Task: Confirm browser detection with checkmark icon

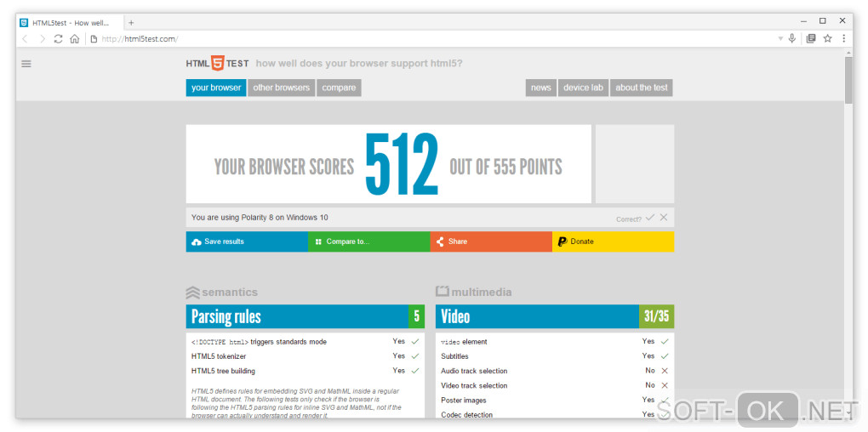Action: (x=650, y=218)
